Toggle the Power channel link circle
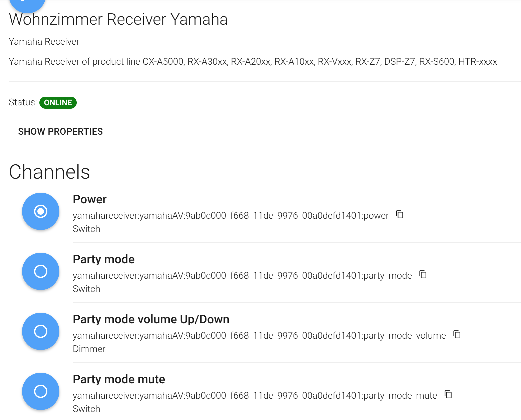The image size is (521, 420). coord(41,211)
